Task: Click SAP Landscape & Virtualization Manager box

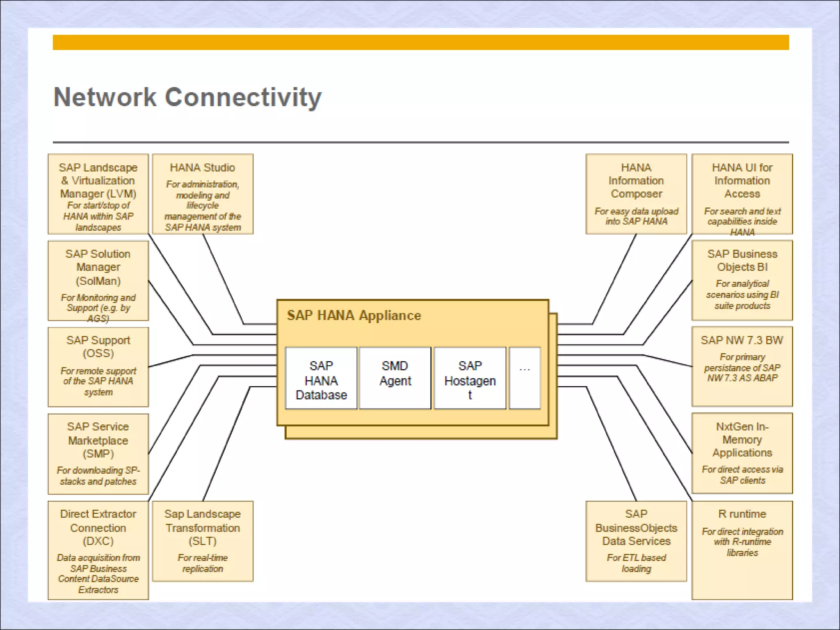Action: (98, 194)
